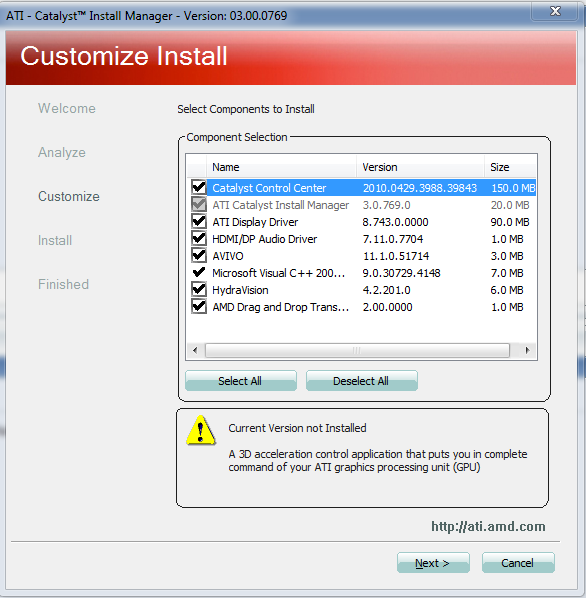
Task: Click the 90.0 MB size cell
Action: pos(510,222)
